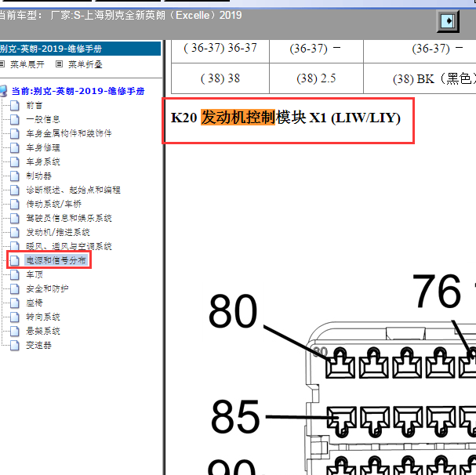Select 暖风、通风与空调系统 entry
This screenshot has width=476, height=475.
pos(69,246)
